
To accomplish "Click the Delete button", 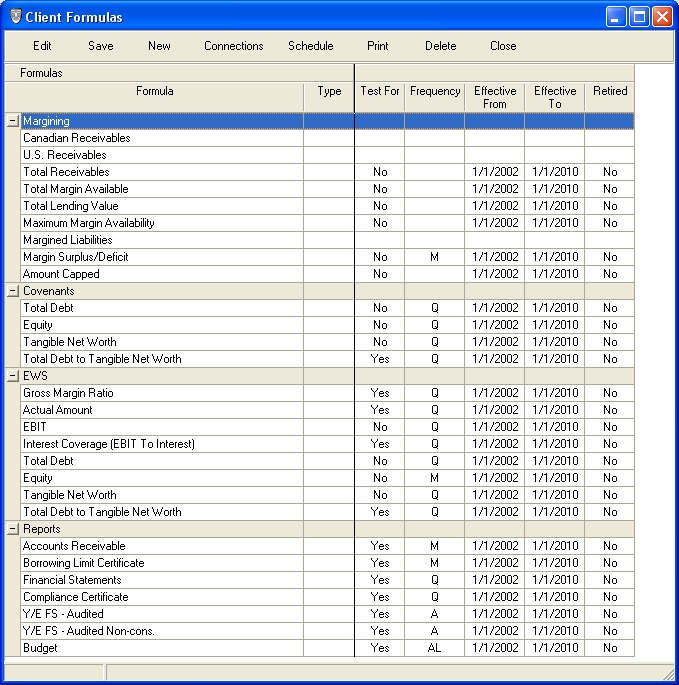I will 440,46.
